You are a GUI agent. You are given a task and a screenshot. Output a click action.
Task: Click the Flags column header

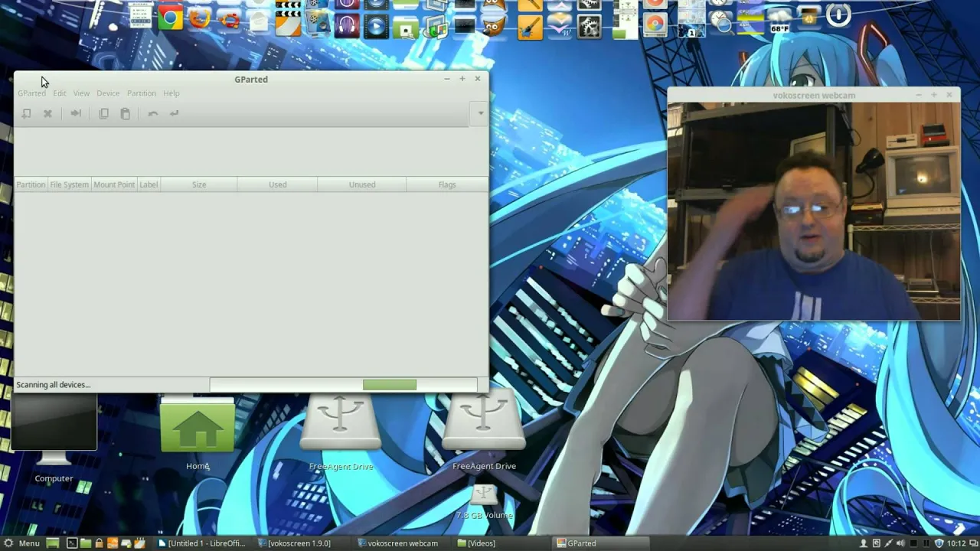(447, 184)
